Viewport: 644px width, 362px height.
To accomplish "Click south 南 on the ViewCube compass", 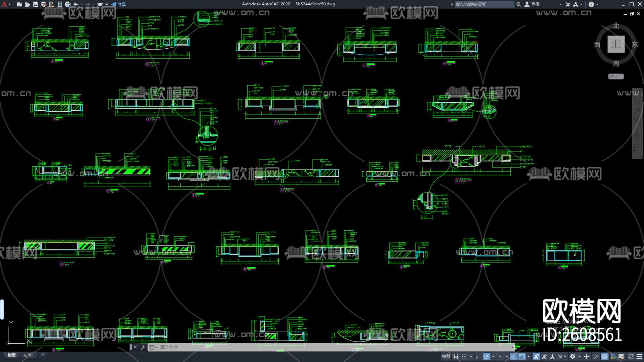I will coord(616,64).
